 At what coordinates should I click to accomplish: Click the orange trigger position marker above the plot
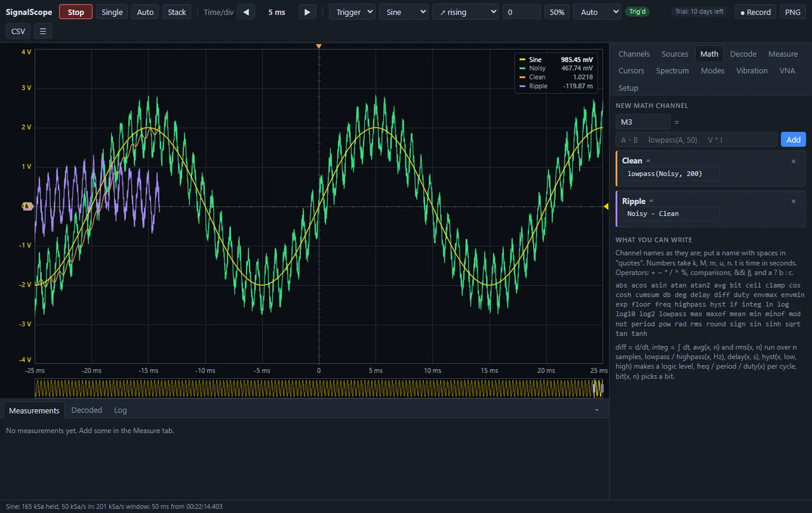[318, 46]
